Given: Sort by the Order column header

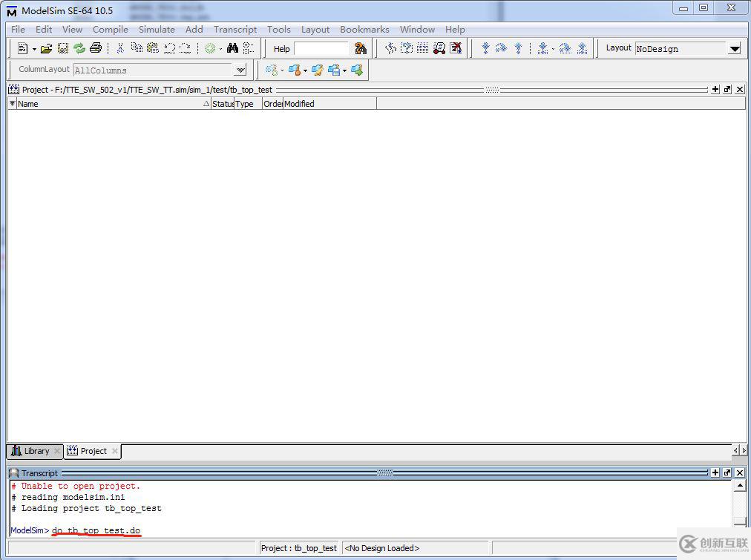Looking at the screenshot, I should [x=272, y=104].
